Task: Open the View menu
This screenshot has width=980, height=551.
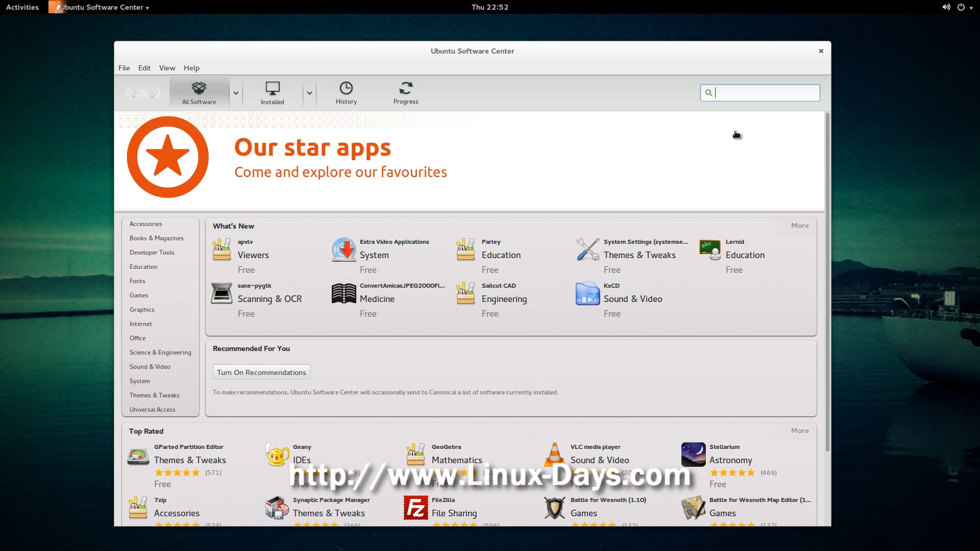Action: [167, 68]
